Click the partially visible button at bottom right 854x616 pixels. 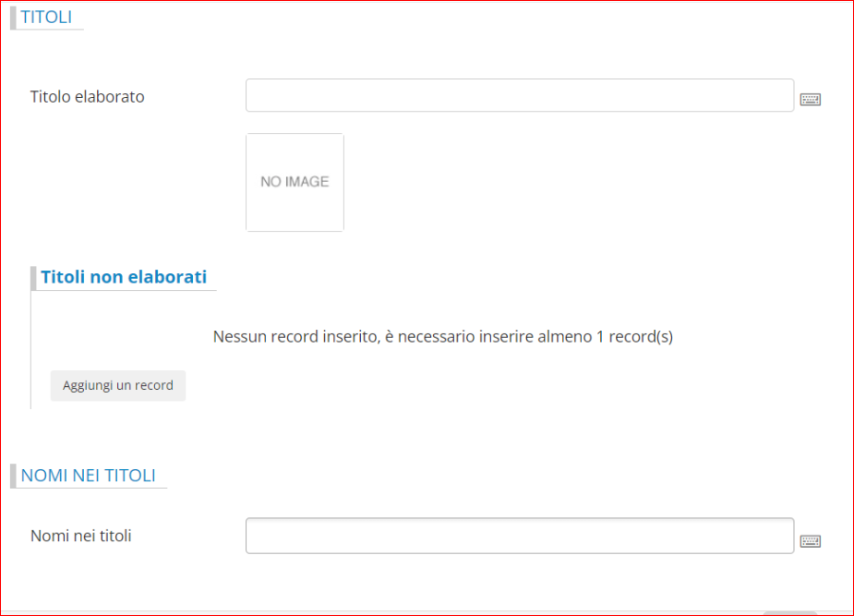point(790,612)
